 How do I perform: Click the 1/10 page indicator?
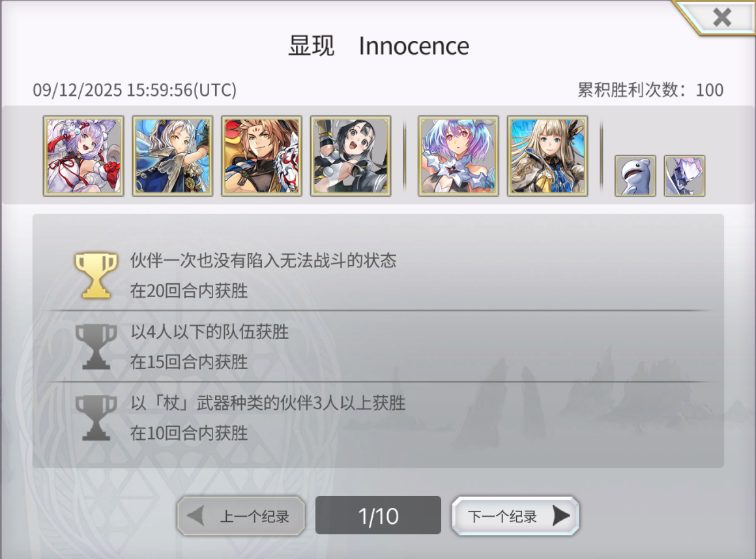coord(378,515)
